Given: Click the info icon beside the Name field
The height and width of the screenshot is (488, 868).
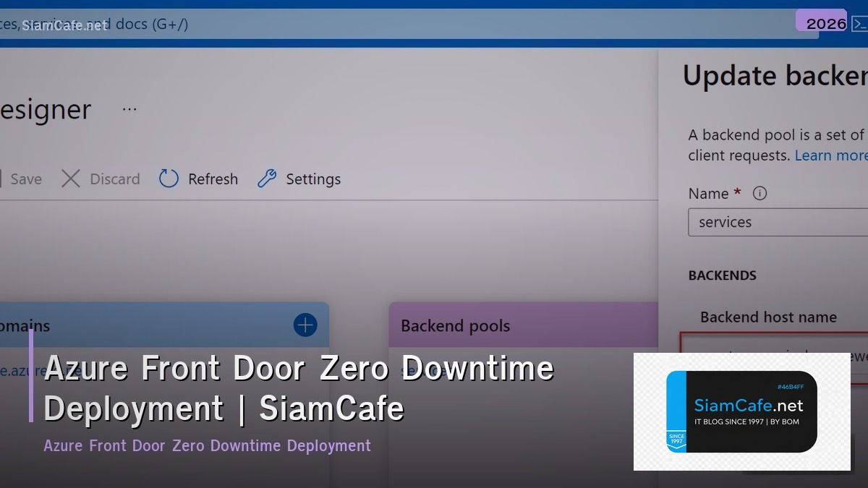Looking at the screenshot, I should pos(759,193).
